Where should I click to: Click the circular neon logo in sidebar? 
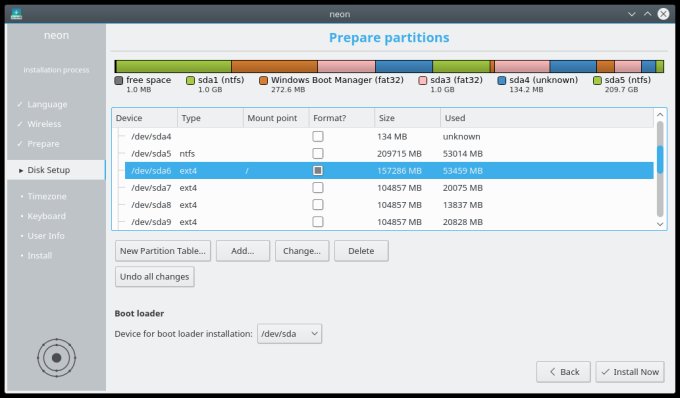(x=56, y=358)
